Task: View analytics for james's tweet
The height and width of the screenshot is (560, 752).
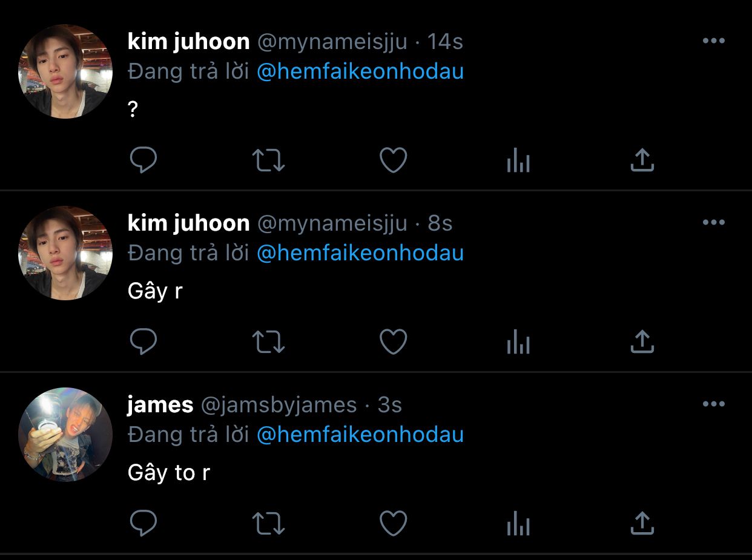Action: pyautogui.click(x=518, y=525)
